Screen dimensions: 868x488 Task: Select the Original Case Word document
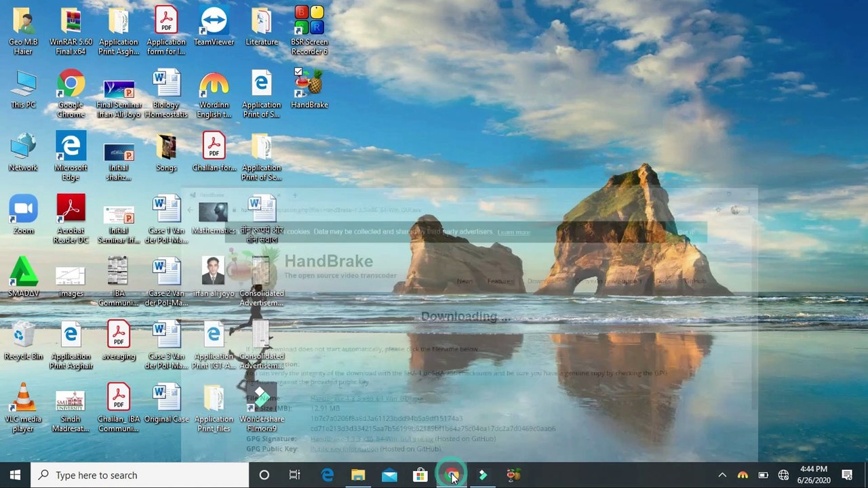(x=166, y=403)
